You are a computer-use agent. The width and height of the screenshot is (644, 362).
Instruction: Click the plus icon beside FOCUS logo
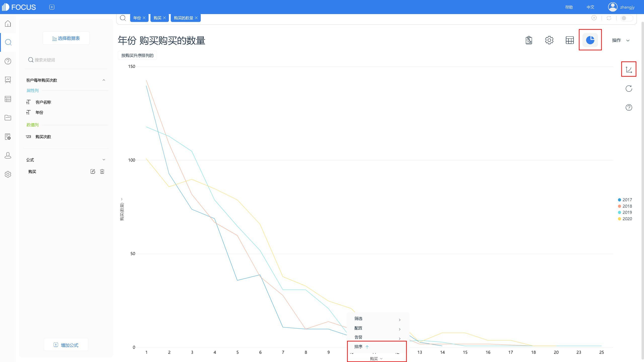tap(52, 7)
